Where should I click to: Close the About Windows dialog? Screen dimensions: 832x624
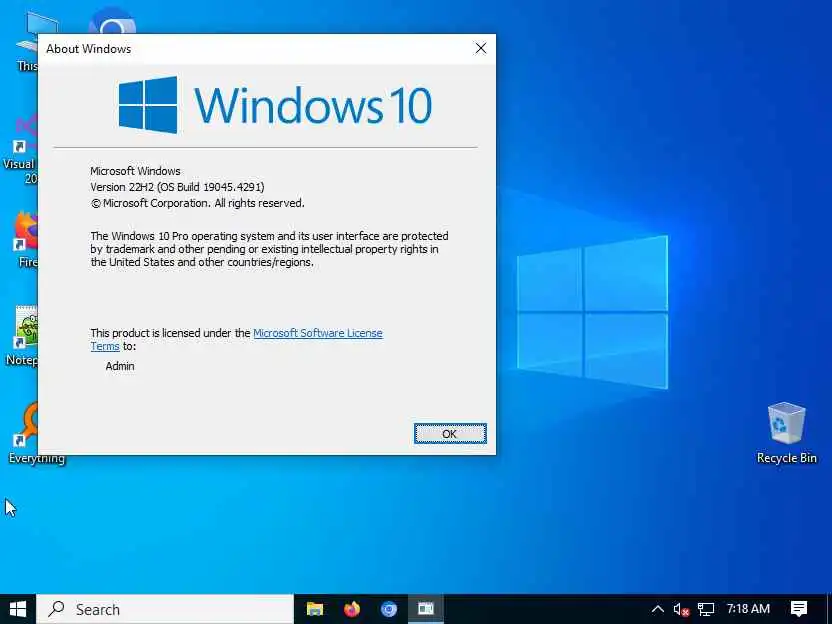pos(481,48)
